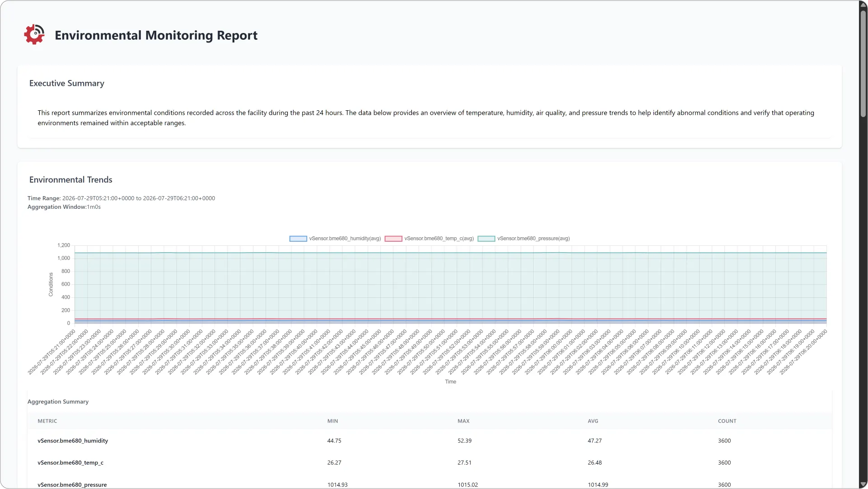The image size is (868, 489).
Task: Click the METRIC column header
Action: click(47, 421)
